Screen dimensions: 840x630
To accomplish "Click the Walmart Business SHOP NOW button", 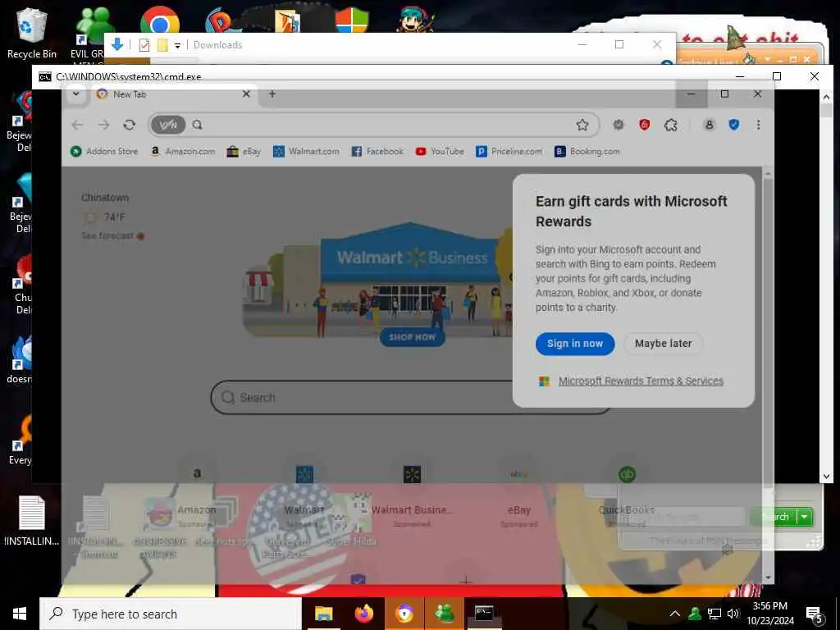I will pyautogui.click(x=412, y=337).
